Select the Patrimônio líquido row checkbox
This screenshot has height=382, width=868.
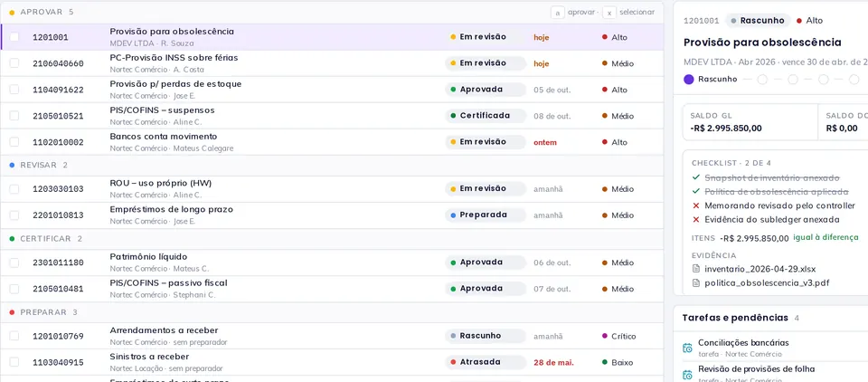pos(14,263)
